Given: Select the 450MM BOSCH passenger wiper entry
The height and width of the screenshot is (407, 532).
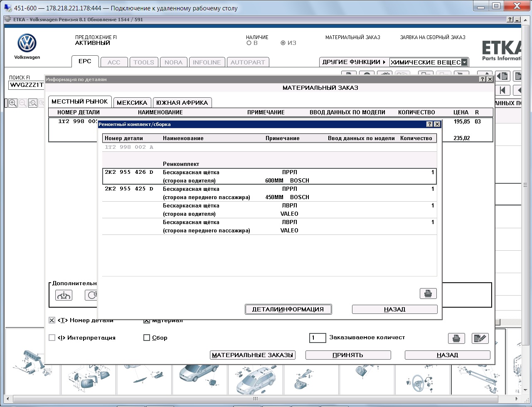Looking at the screenshot, I should (x=287, y=197).
